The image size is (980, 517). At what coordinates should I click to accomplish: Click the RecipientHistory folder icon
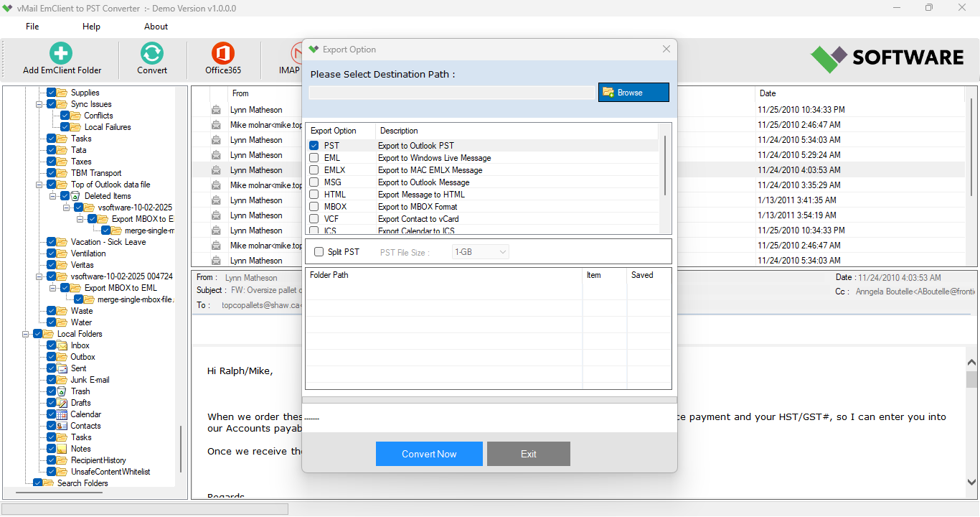click(62, 460)
